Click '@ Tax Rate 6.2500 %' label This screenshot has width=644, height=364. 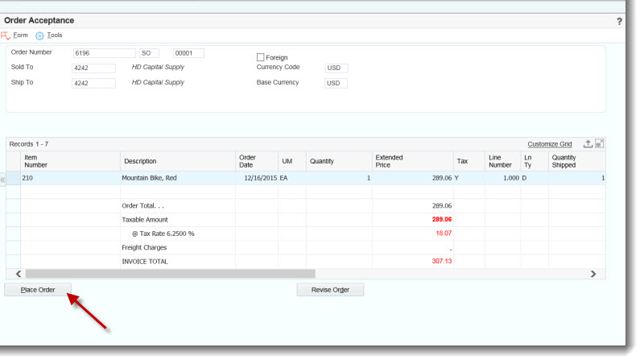coord(163,234)
